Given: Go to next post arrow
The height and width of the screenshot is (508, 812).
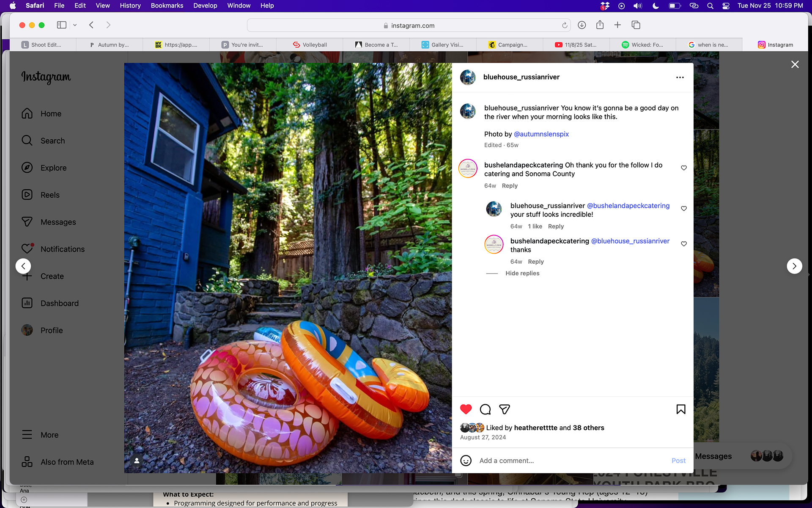Looking at the screenshot, I should tap(794, 266).
